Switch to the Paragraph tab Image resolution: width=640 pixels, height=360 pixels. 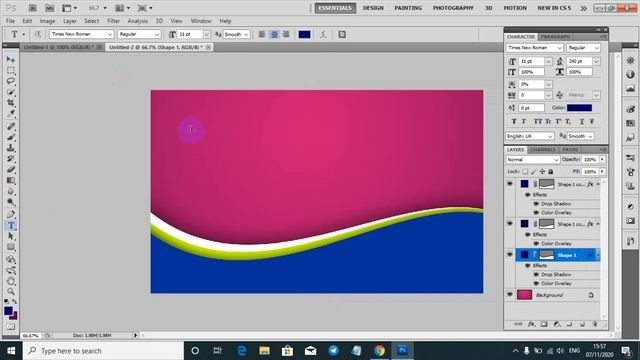pyautogui.click(x=555, y=37)
